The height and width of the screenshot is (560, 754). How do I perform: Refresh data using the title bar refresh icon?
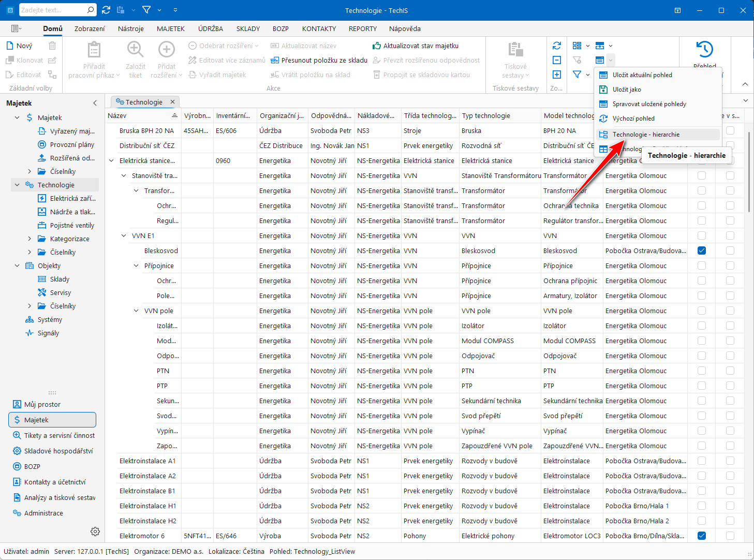coord(106,10)
